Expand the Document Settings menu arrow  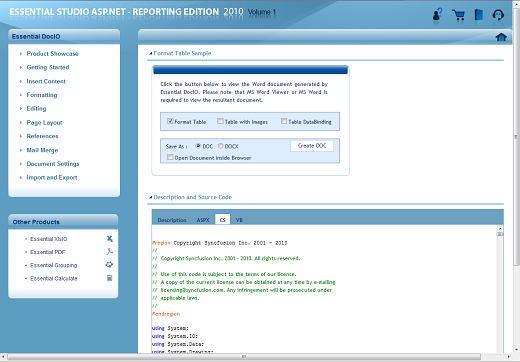pos(21,164)
